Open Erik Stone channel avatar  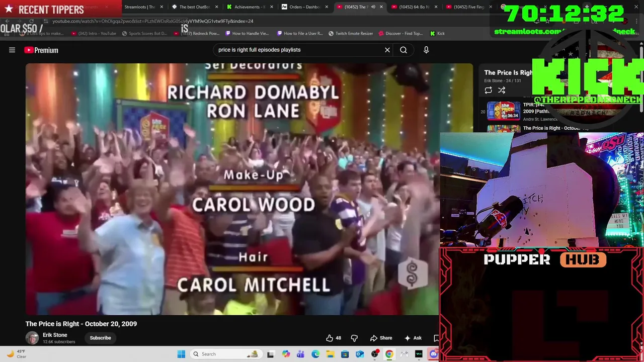32,338
